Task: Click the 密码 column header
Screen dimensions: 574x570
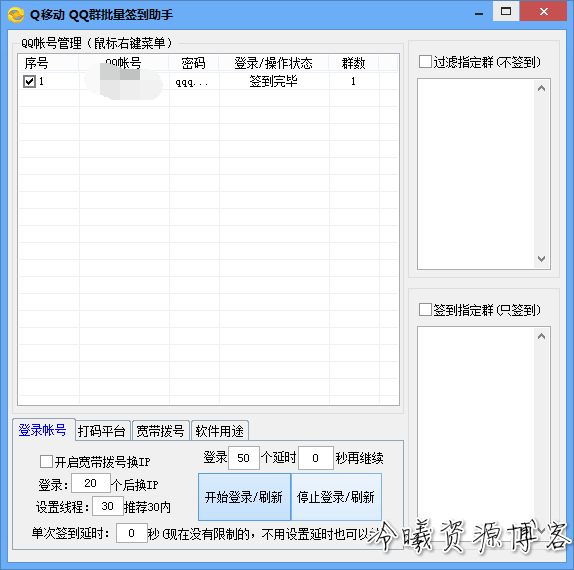Action: pyautogui.click(x=194, y=63)
